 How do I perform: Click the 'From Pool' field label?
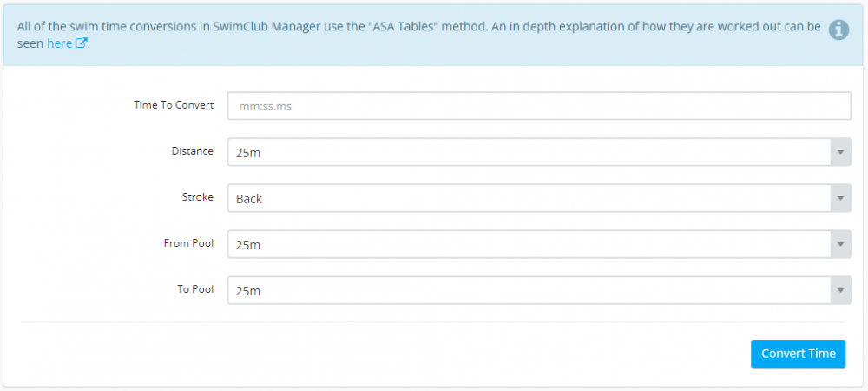[188, 243]
